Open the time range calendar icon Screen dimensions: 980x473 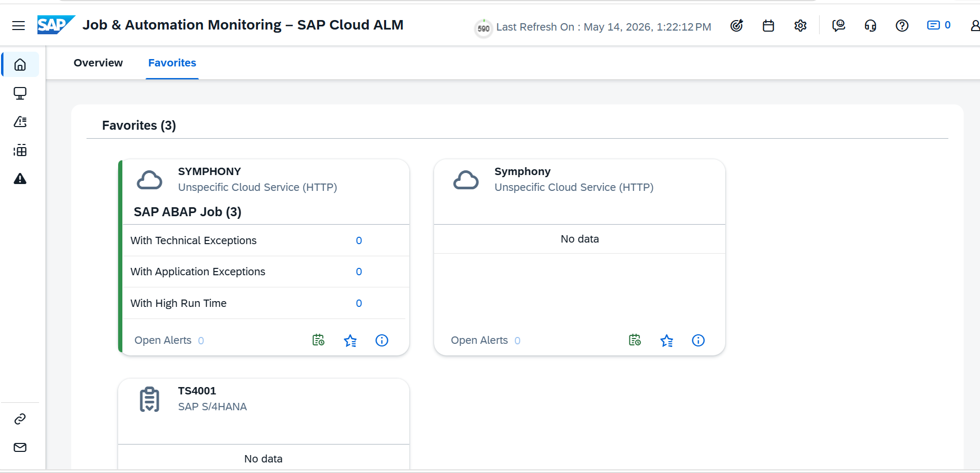768,25
